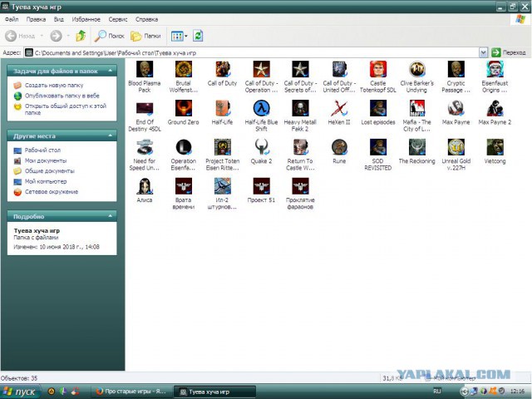Image resolution: width=532 pixels, height=399 pixels.
Task: Select the Ground Zero icon
Action: click(184, 108)
